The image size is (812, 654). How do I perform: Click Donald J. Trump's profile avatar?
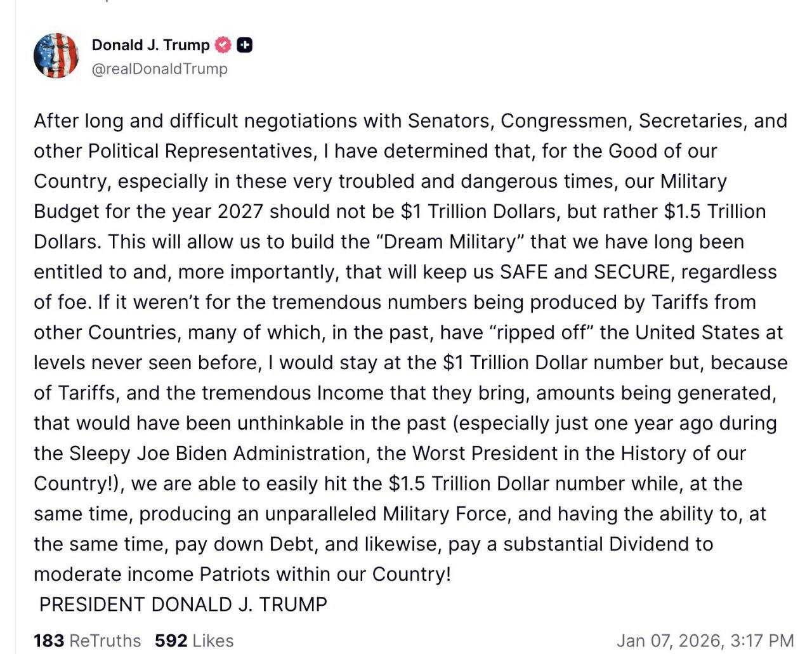pyautogui.click(x=56, y=56)
